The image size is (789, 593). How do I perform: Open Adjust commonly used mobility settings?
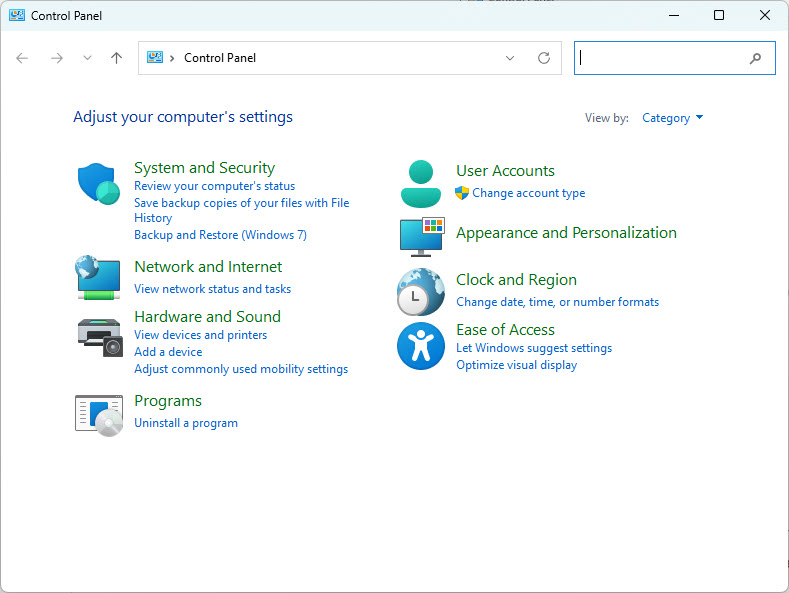coord(241,369)
